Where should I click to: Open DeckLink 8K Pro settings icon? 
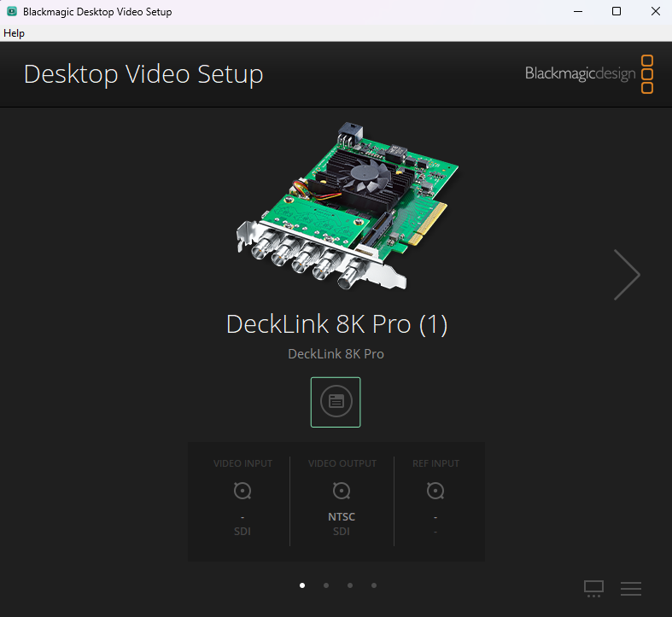(x=336, y=402)
